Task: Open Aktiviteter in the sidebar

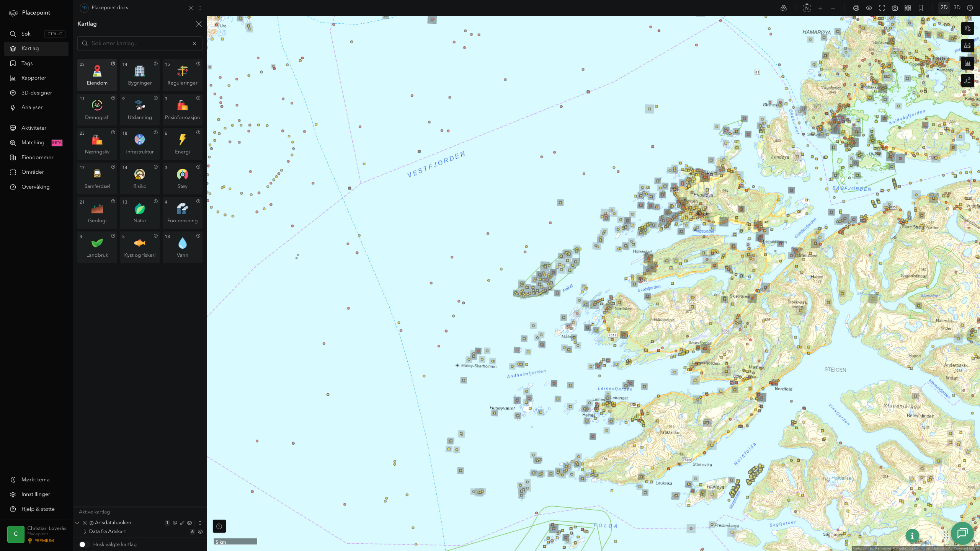Action: (x=36, y=128)
